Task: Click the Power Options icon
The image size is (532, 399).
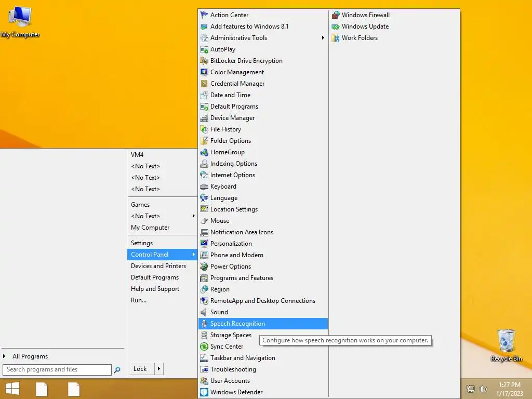Action: [x=204, y=267]
